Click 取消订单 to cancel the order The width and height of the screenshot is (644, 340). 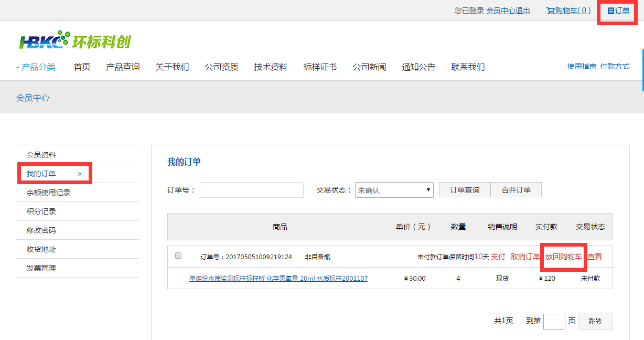click(x=525, y=257)
